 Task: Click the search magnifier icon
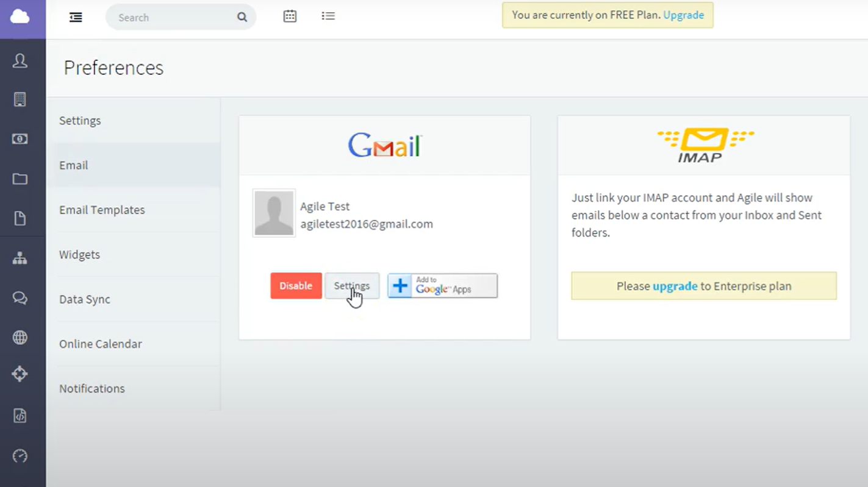click(242, 17)
